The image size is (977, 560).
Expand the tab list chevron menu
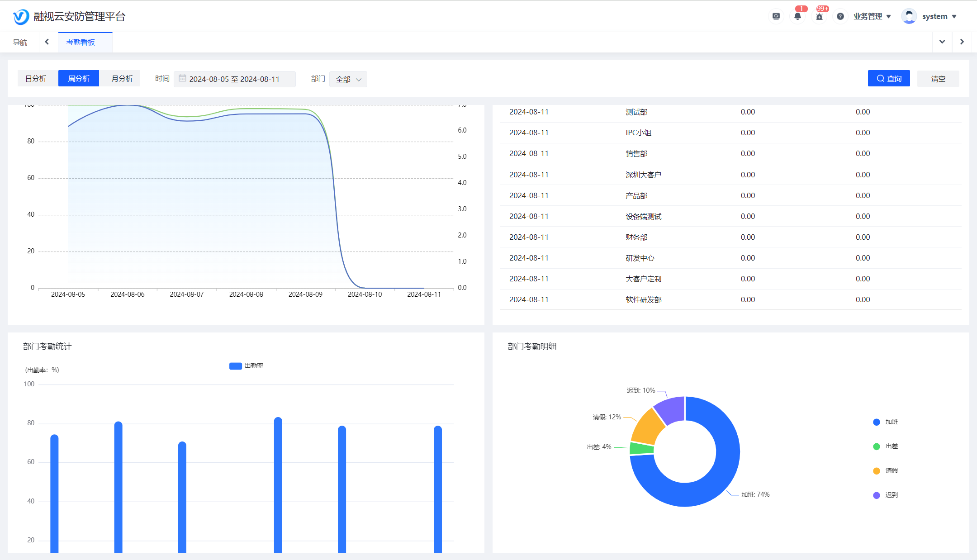point(942,42)
